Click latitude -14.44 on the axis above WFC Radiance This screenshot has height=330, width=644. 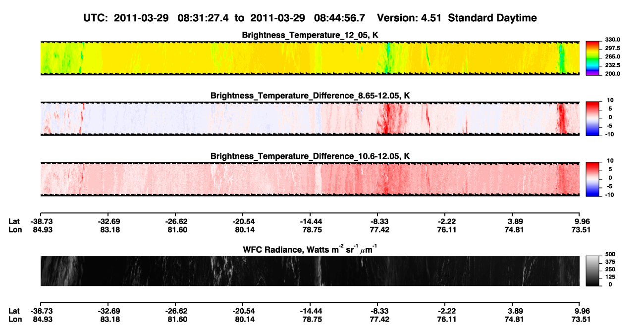310,221
